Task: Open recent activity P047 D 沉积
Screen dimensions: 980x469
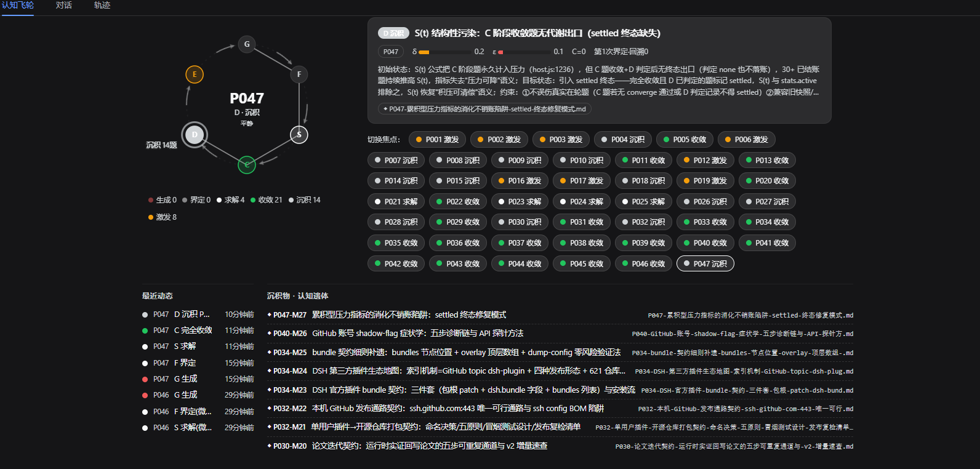Action: click(198, 315)
